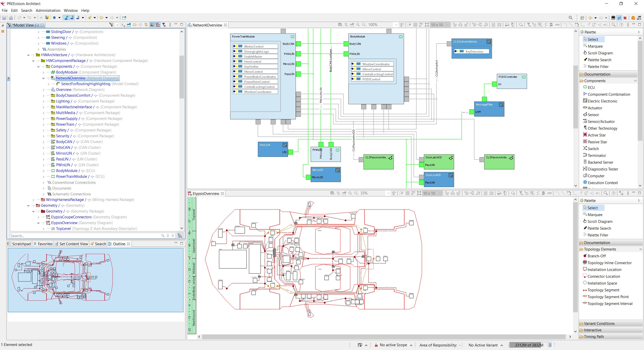Click the ElypsisOverview horizontal scrollbar
The width and height of the screenshot is (644, 350).
point(384,337)
